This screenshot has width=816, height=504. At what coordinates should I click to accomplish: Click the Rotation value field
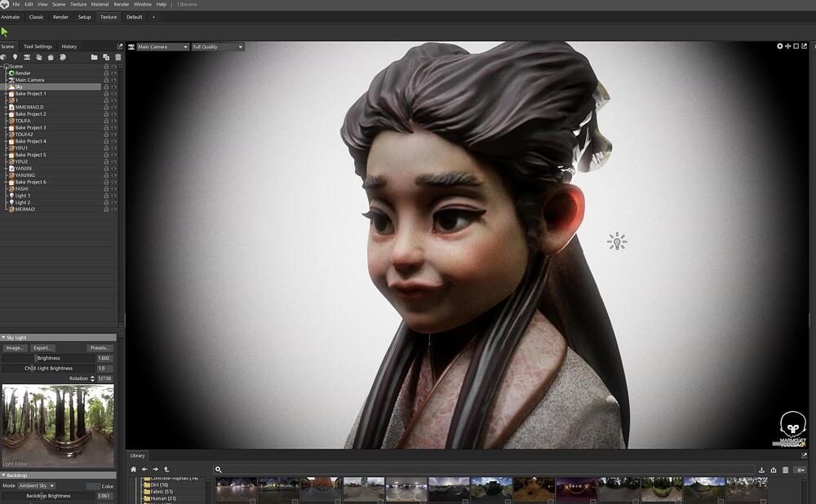coord(104,378)
